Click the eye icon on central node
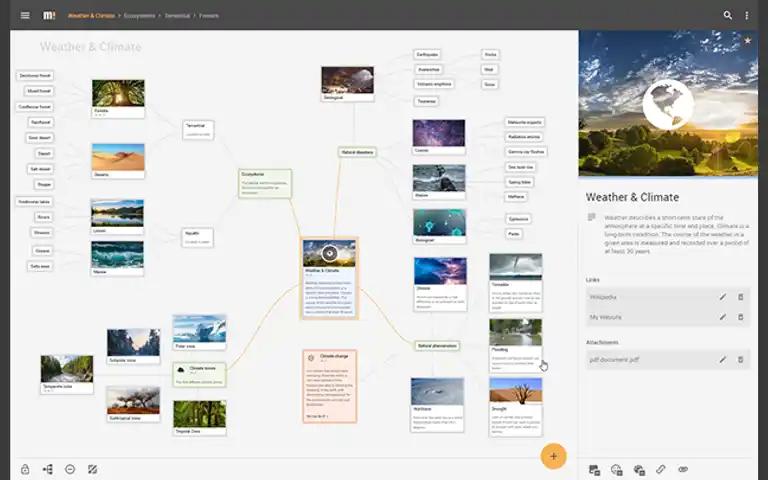The width and height of the screenshot is (768, 480). point(330,253)
